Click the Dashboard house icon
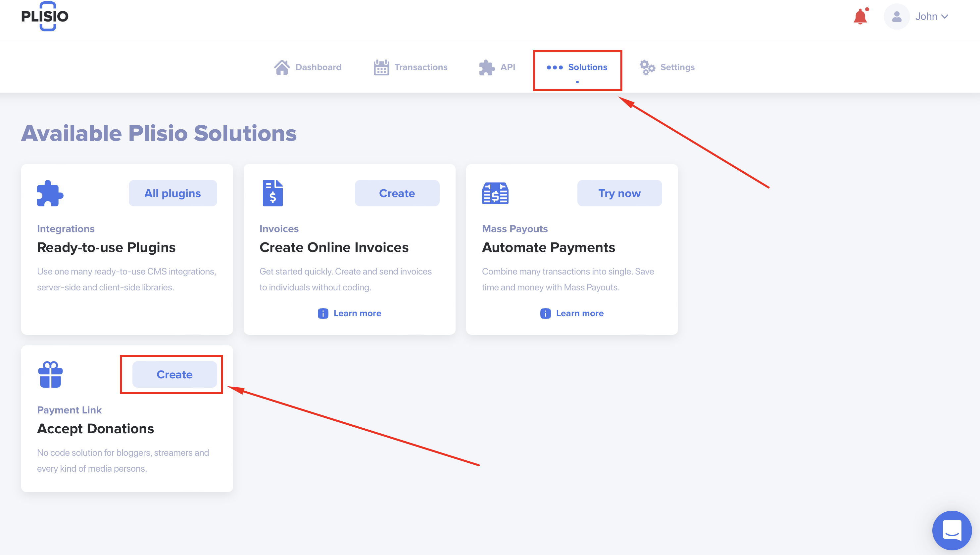 (282, 66)
